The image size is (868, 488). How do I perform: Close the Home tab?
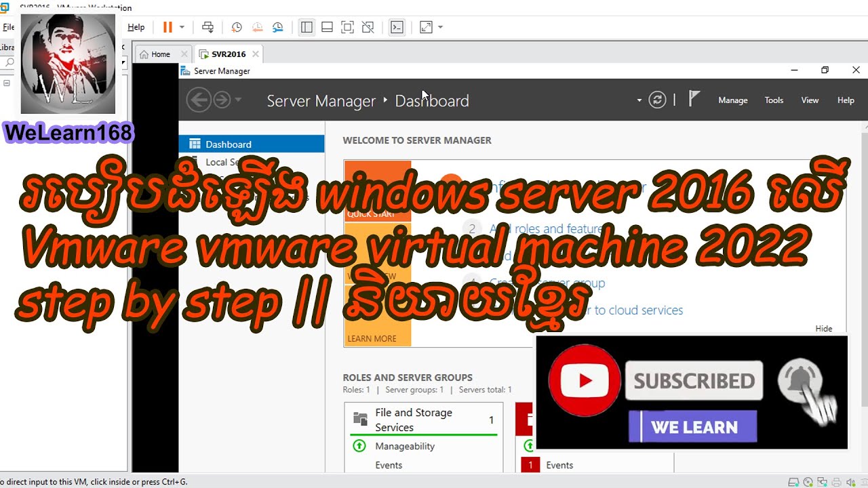coord(184,54)
